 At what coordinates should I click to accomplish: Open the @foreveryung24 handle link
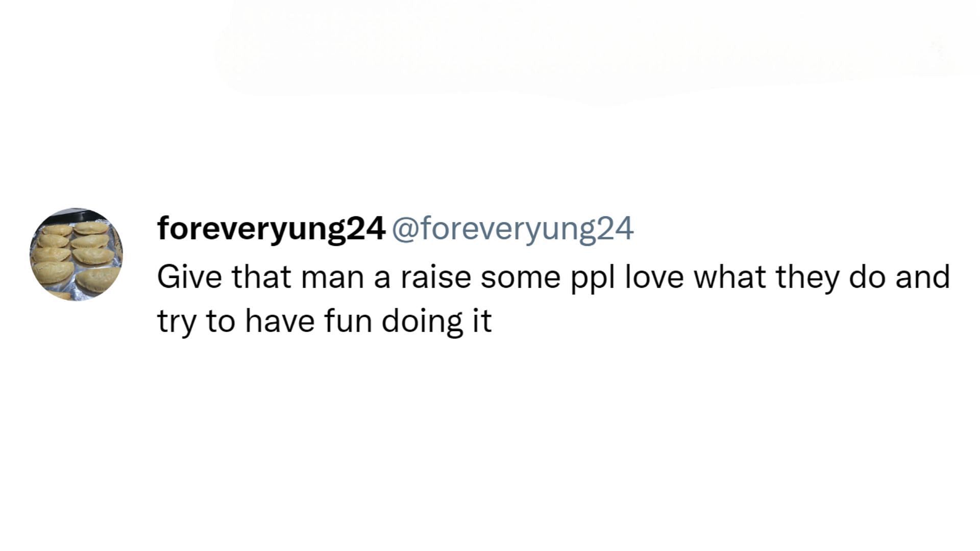(512, 228)
